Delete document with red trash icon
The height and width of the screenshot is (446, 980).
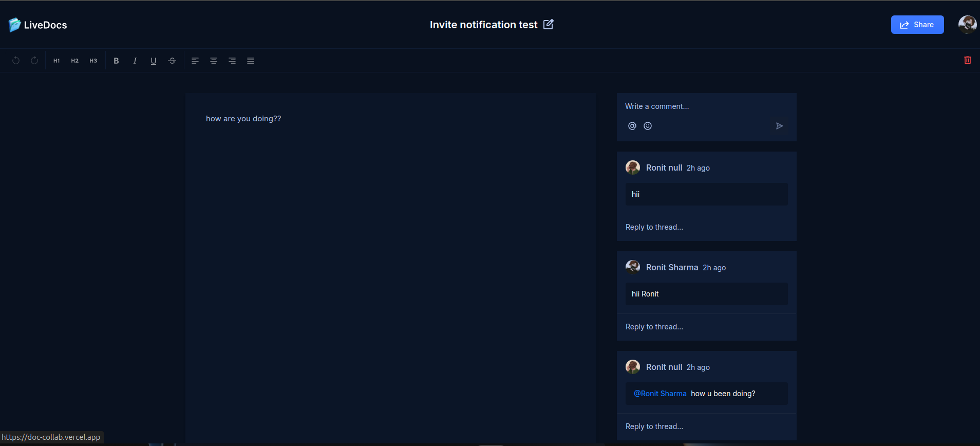coord(968,60)
